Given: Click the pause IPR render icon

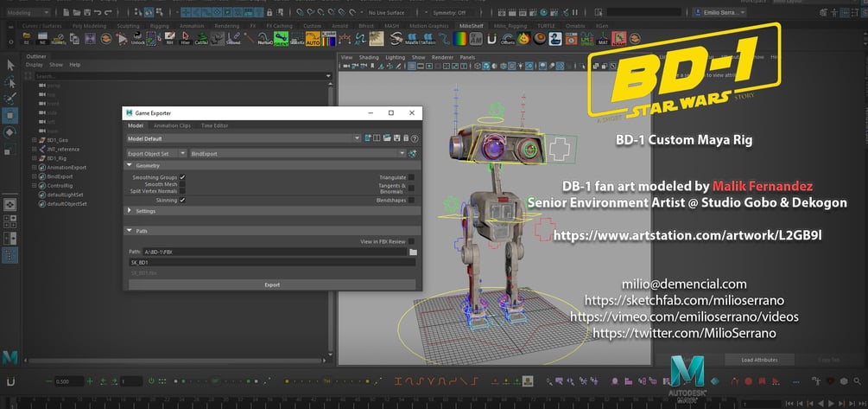Looking at the screenshot, I should click(575, 12).
